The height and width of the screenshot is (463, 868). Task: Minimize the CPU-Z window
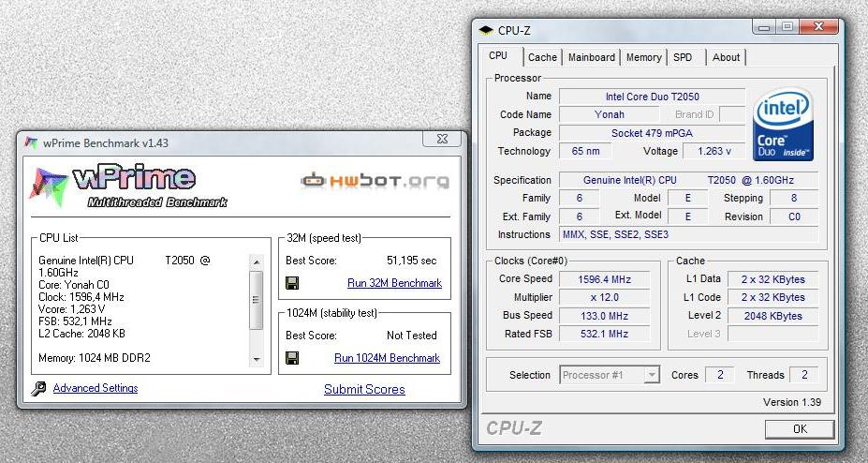pyautogui.click(x=764, y=26)
